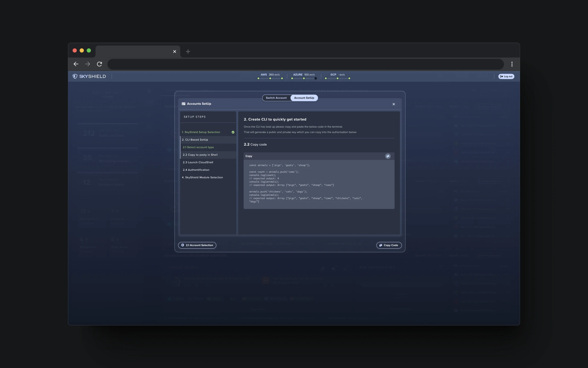Click the Copy Code button
This screenshot has height=368, width=588.
tap(389, 245)
